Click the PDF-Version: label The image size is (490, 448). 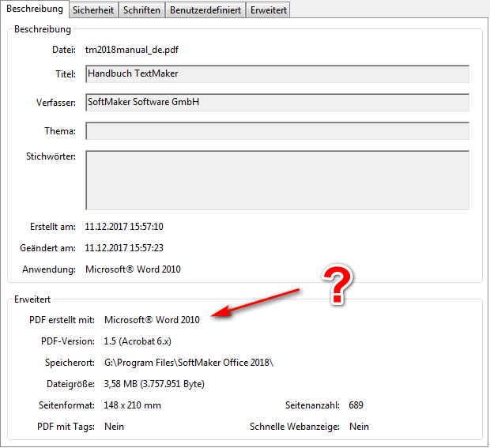[x=68, y=341]
